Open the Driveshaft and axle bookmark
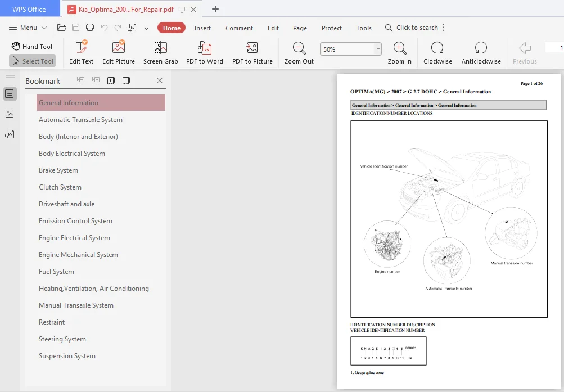The image size is (564, 392). (66, 204)
